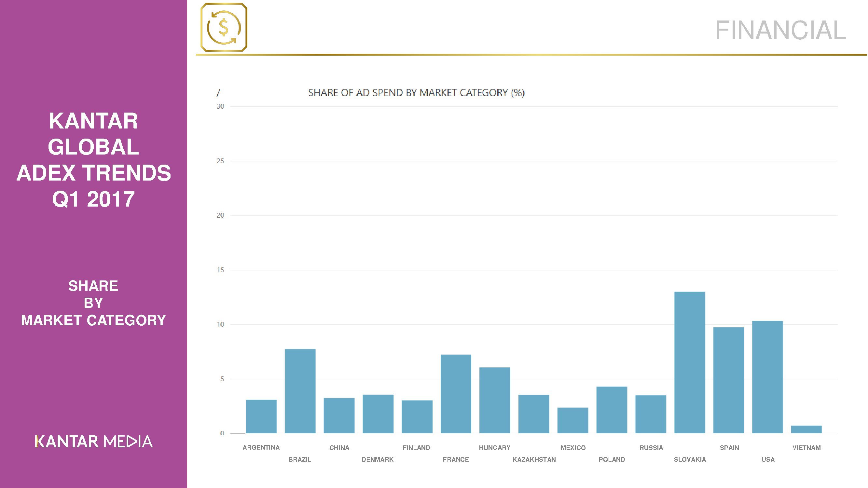The height and width of the screenshot is (488, 868).
Task: Select the Spain bar
Action: tap(728, 380)
